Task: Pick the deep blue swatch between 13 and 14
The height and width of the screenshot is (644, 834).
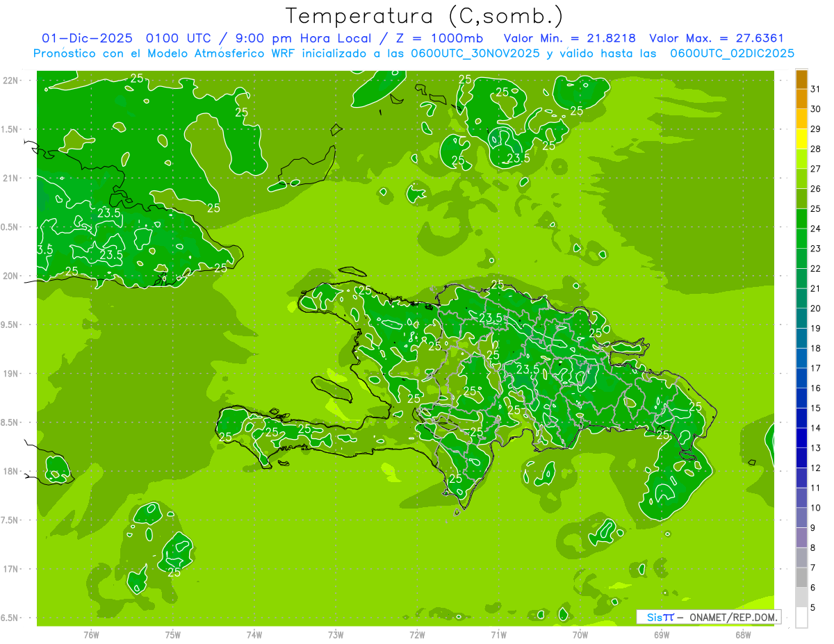Action: click(x=801, y=438)
